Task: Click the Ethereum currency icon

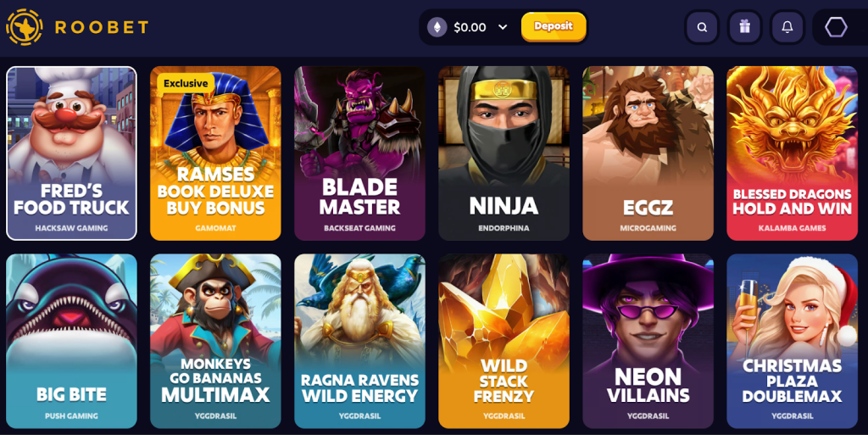Action: [x=437, y=27]
